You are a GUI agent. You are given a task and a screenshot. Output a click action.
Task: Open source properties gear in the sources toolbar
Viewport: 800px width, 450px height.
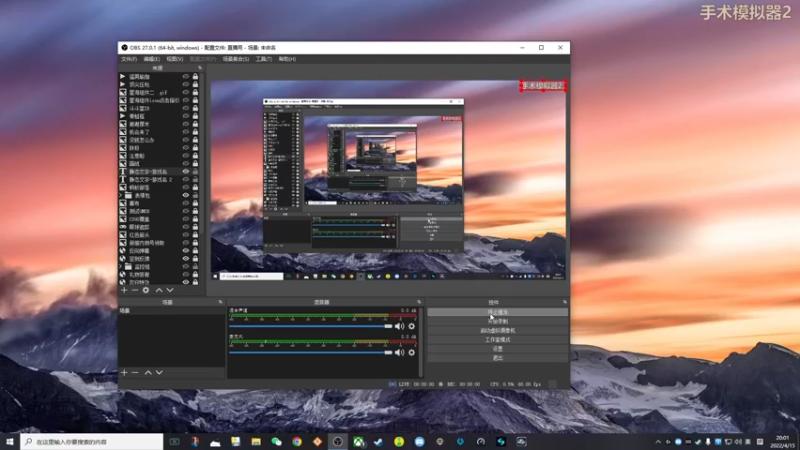pos(146,290)
